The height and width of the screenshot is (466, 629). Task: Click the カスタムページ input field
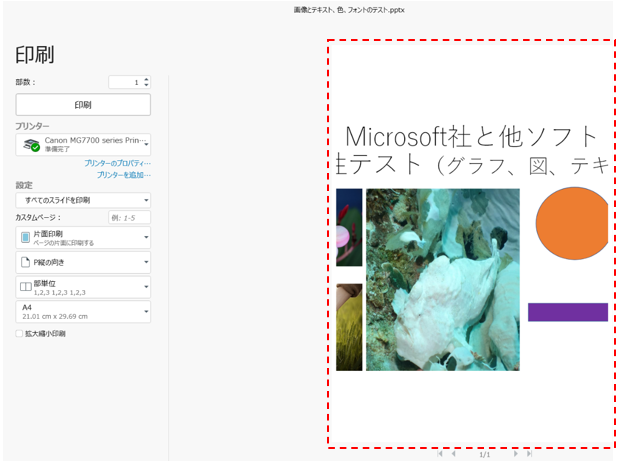click(129, 217)
